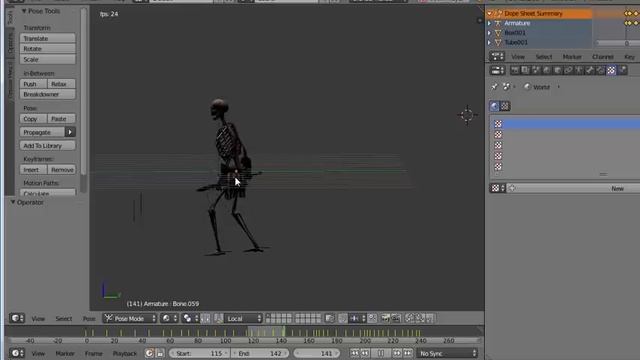Image resolution: width=640 pixels, height=360 pixels.
Task: Open the dope sheet editor type selector
Action: pyautogui.click(x=497, y=56)
